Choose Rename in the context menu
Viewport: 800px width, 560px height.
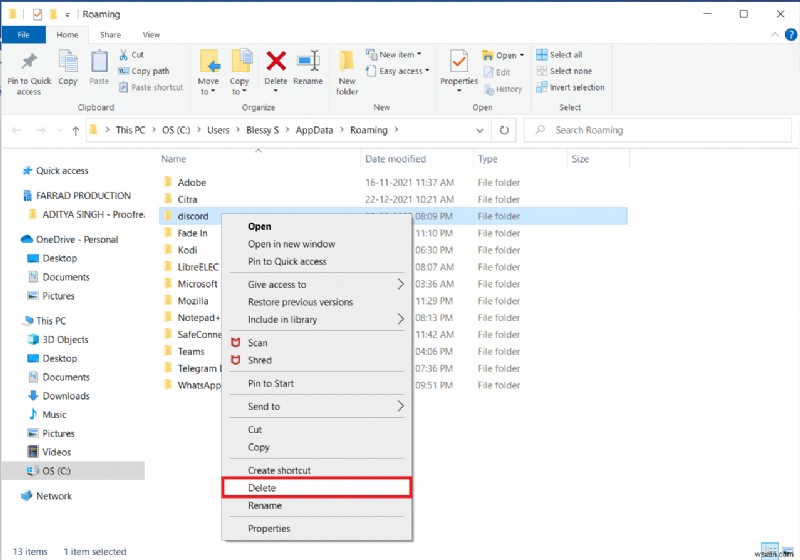pyautogui.click(x=316, y=505)
